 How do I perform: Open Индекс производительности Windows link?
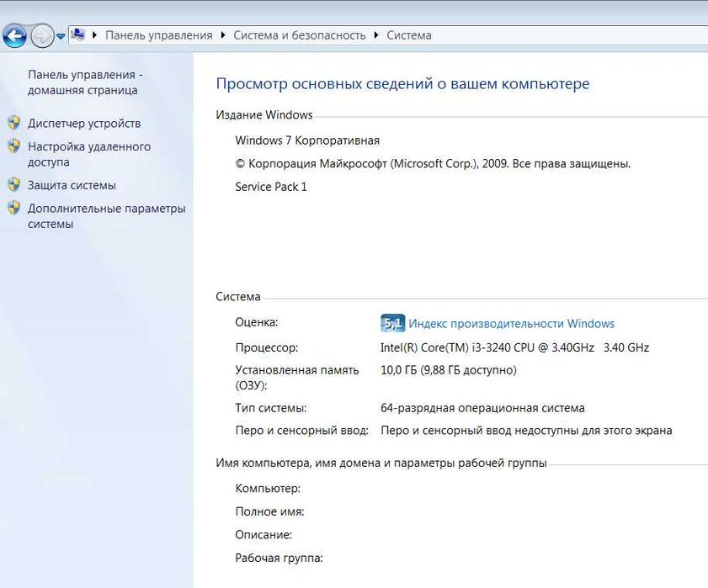click(511, 324)
